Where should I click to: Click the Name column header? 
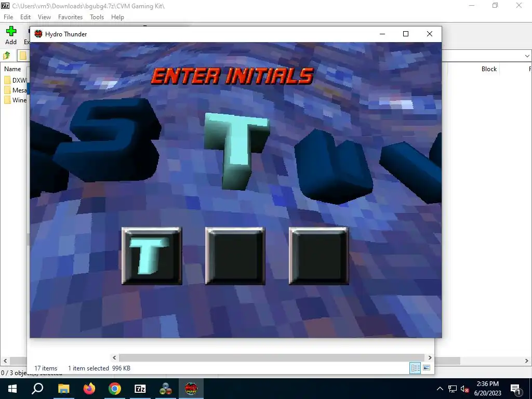click(12, 69)
